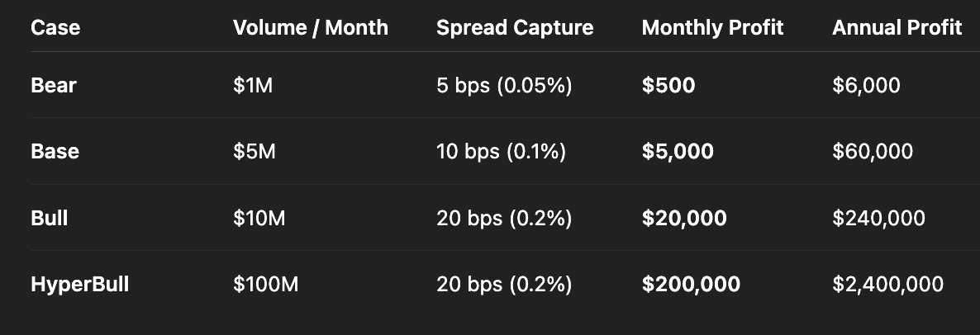Image resolution: width=980 pixels, height=335 pixels.
Task: Click the Spread Capture column header
Action: (x=514, y=27)
